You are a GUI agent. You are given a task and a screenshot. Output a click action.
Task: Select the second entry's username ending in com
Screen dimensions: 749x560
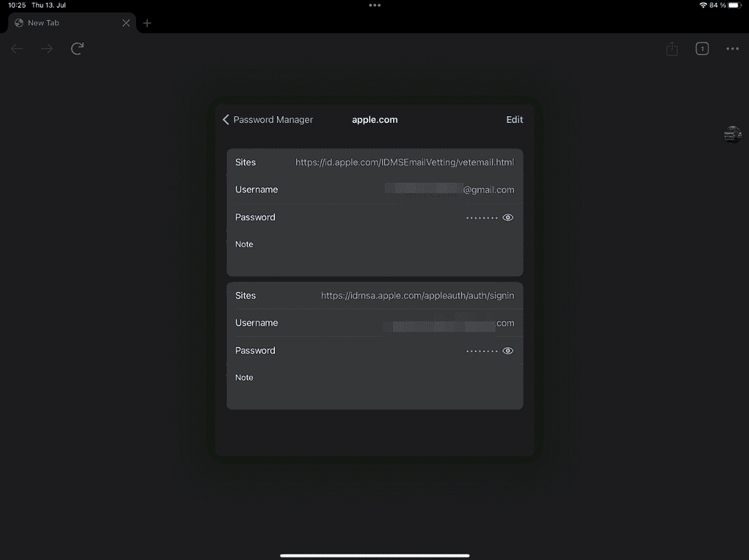374,323
